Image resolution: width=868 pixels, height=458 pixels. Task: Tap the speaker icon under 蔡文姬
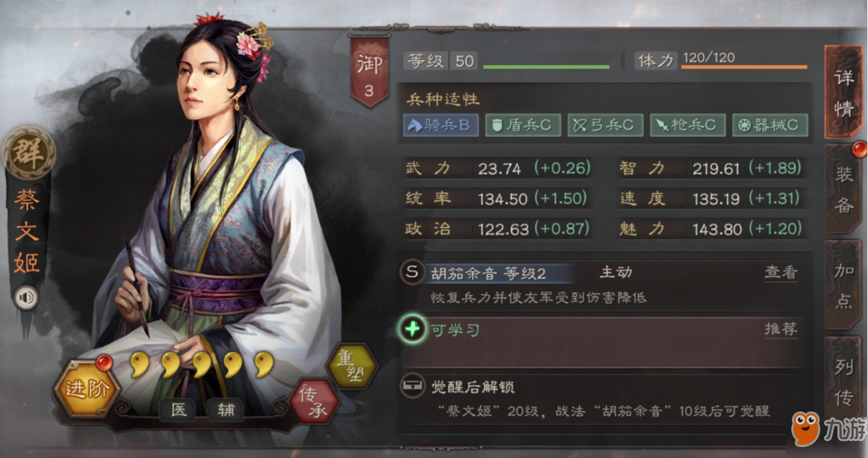tap(27, 298)
